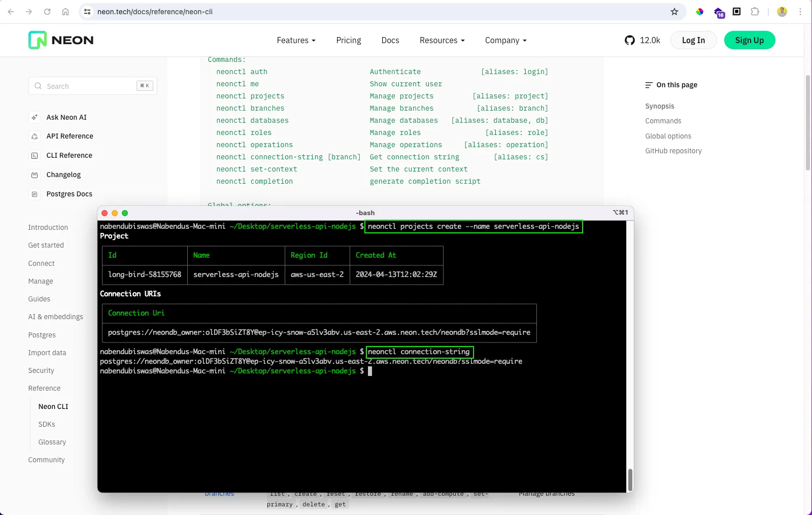Click the search magnifier icon
The width and height of the screenshot is (812, 515).
[38, 86]
